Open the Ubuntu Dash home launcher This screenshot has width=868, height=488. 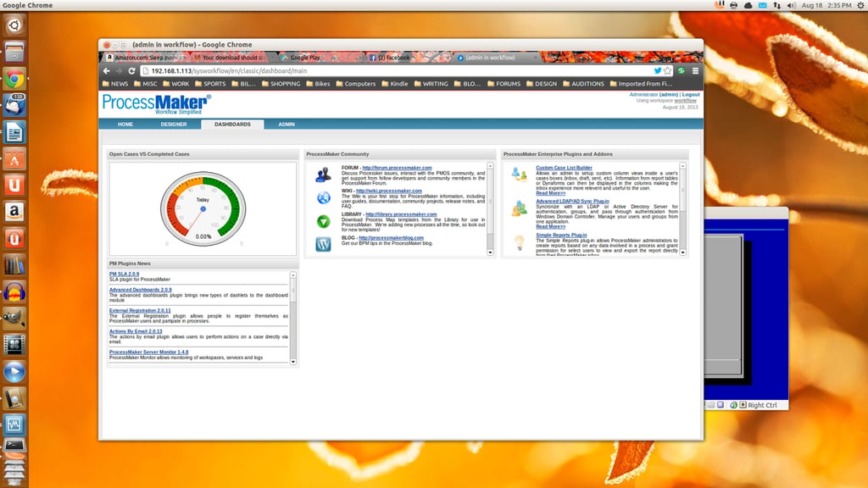14,25
